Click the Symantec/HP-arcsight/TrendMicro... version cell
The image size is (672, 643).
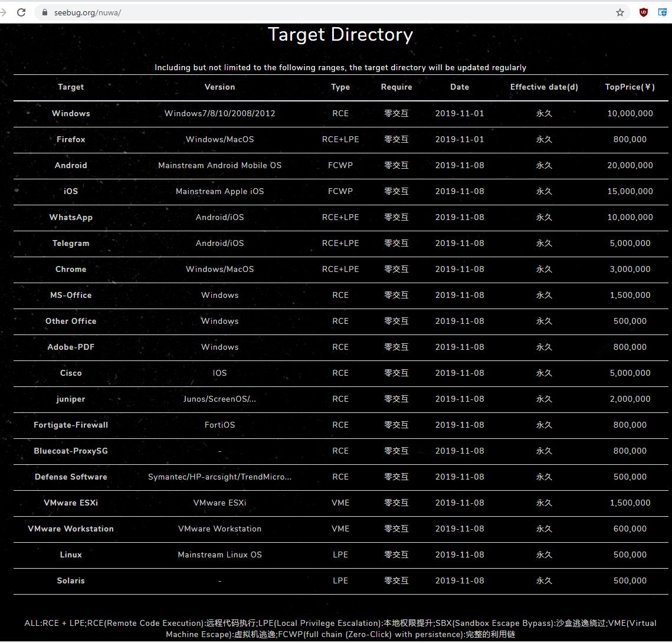coord(220,477)
